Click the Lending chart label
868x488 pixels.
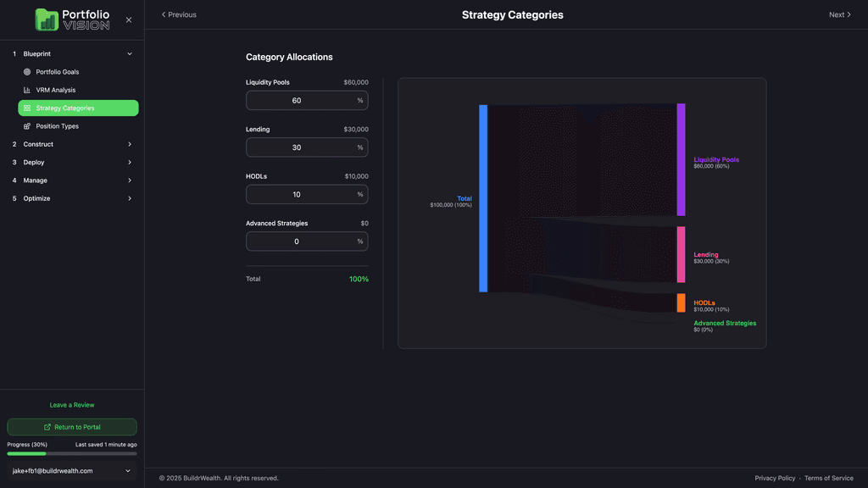click(x=706, y=254)
